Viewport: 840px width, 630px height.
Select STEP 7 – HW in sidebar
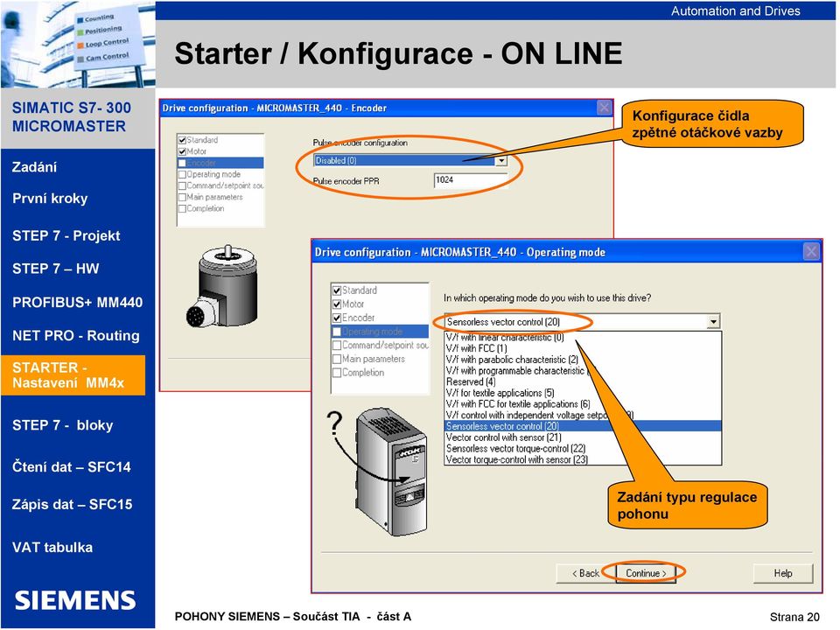point(56,269)
